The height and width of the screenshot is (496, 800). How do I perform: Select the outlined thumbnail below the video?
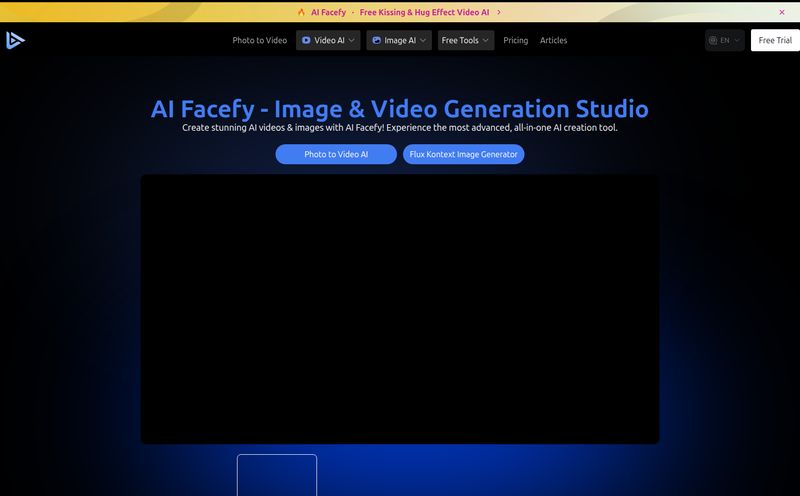point(277,475)
